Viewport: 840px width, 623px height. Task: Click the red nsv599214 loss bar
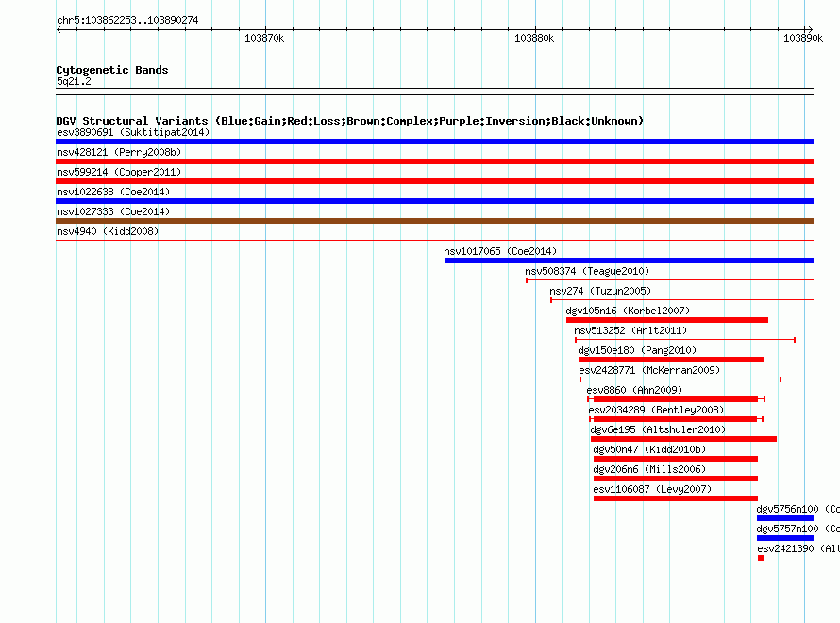pyautogui.click(x=434, y=181)
